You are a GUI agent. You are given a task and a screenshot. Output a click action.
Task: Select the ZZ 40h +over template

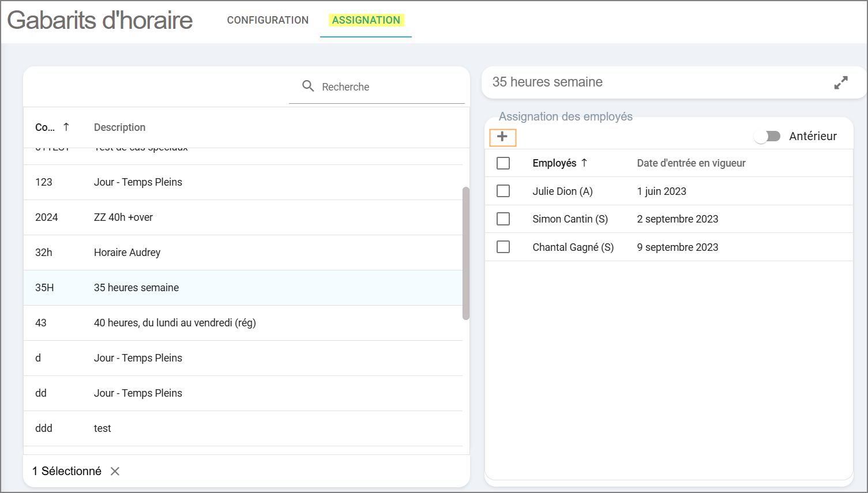pyautogui.click(x=123, y=217)
